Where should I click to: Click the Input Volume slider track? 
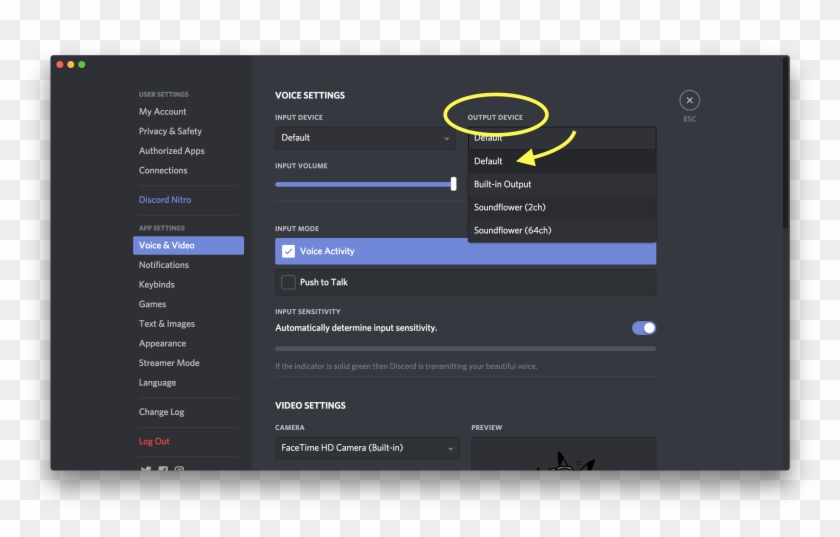tap(363, 184)
